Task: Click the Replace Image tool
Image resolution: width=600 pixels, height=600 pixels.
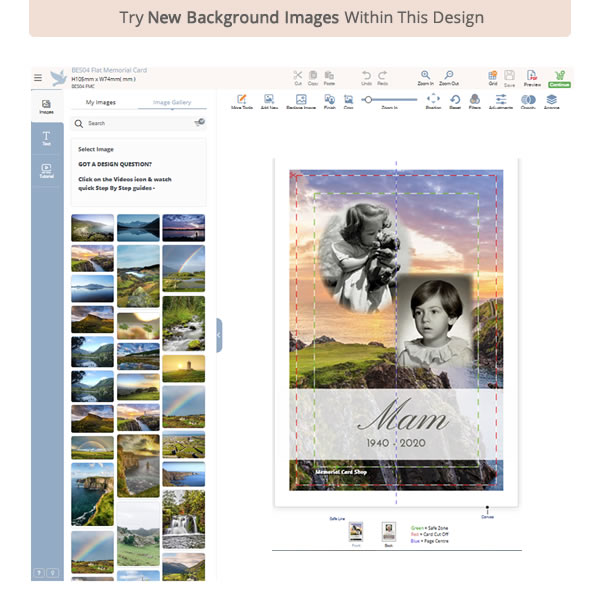Action: tap(298, 101)
